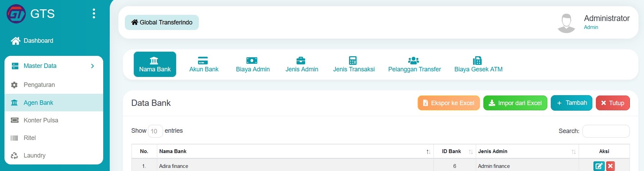Screen dimensions: 644x171
Task: Delete the Adira finance row
Action: 610,166
